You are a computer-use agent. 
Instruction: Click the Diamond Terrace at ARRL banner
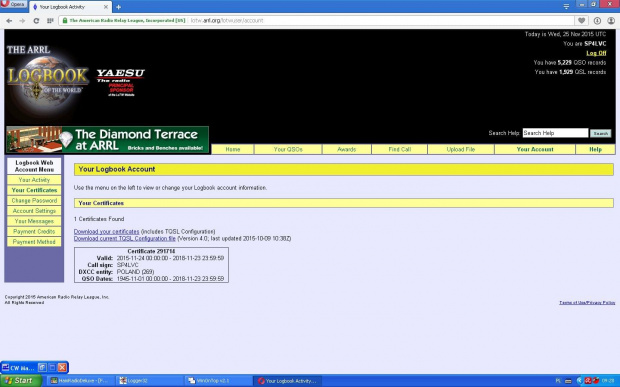tap(108, 140)
